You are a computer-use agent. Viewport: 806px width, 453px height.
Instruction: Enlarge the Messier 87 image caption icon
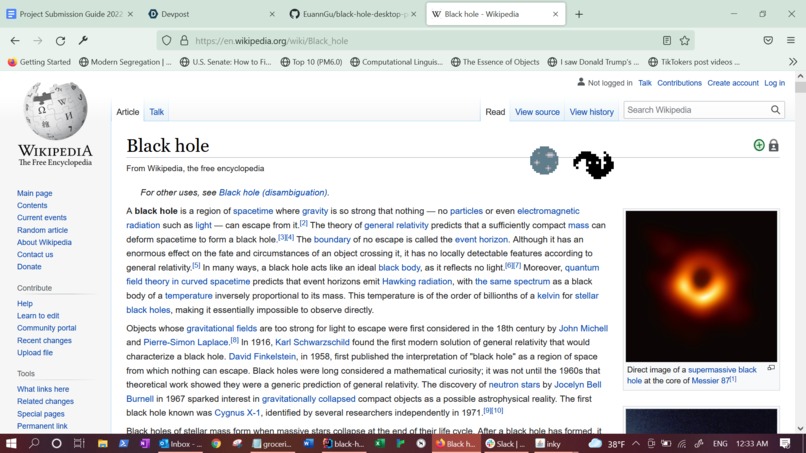point(771,368)
